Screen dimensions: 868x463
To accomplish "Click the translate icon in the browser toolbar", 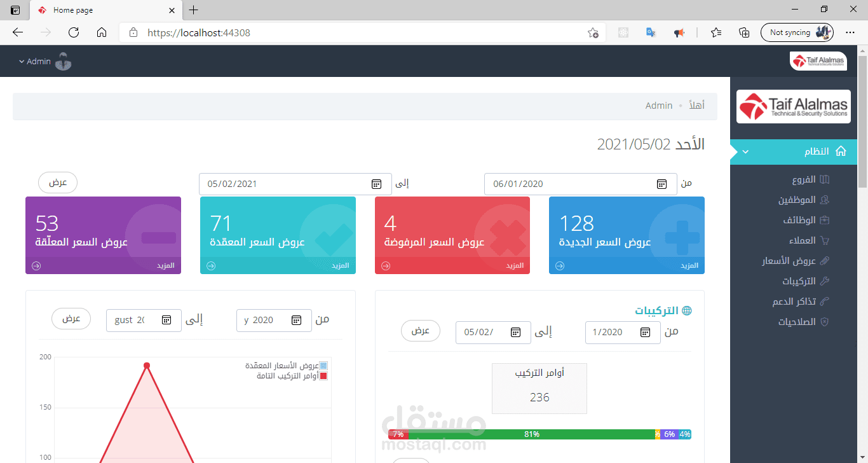I will coord(651,32).
